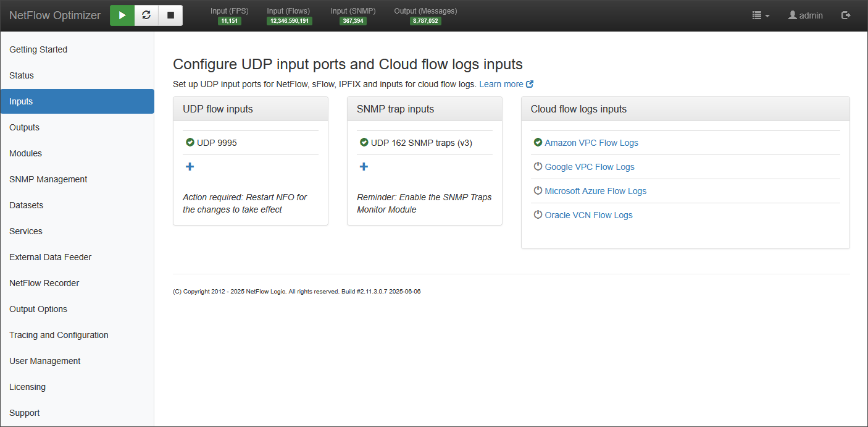Viewport: 868px width, 427px height.
Task: Open the Datasets page
Action: [x=77, y=205]
